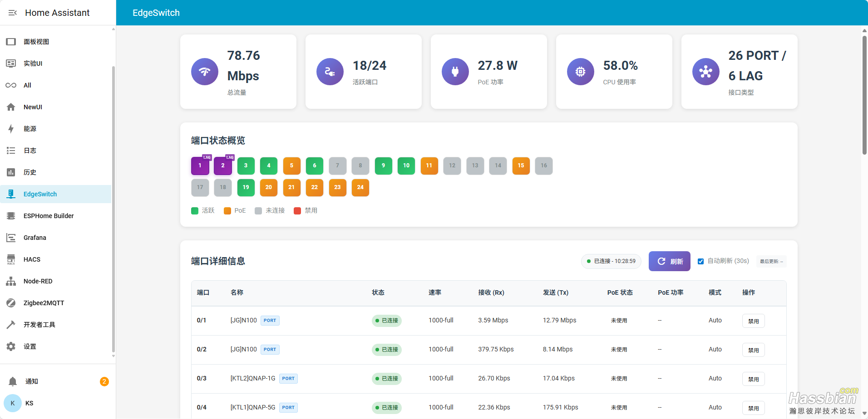This screenshot has width=868, height=419.
Task: Open the Grafana sidebar icon
Action: point(11,238)
